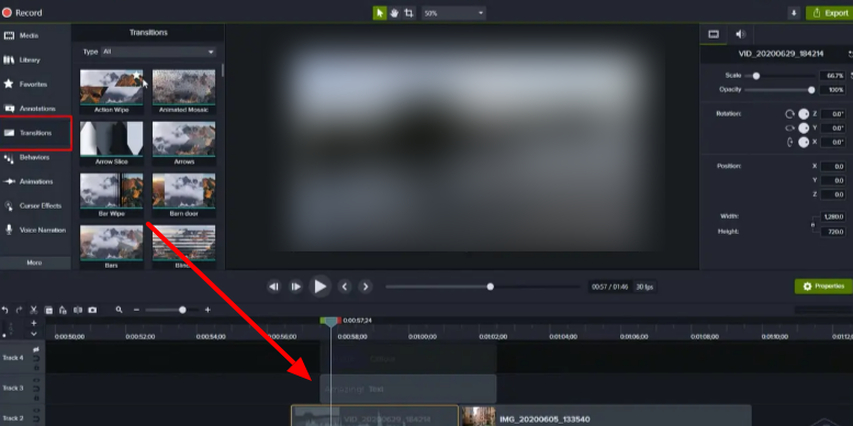Select the Crop tool
This screenshot has height=426, width=853.
409,13
